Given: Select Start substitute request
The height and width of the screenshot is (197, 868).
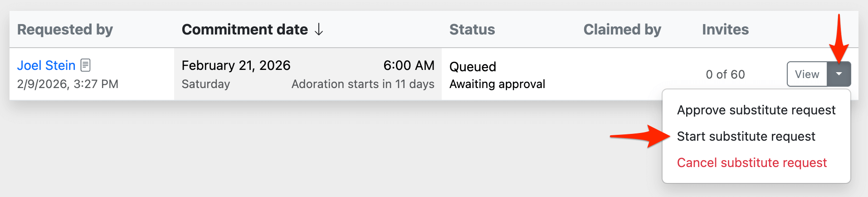Looking at the screenshot, I should [746, 136].
